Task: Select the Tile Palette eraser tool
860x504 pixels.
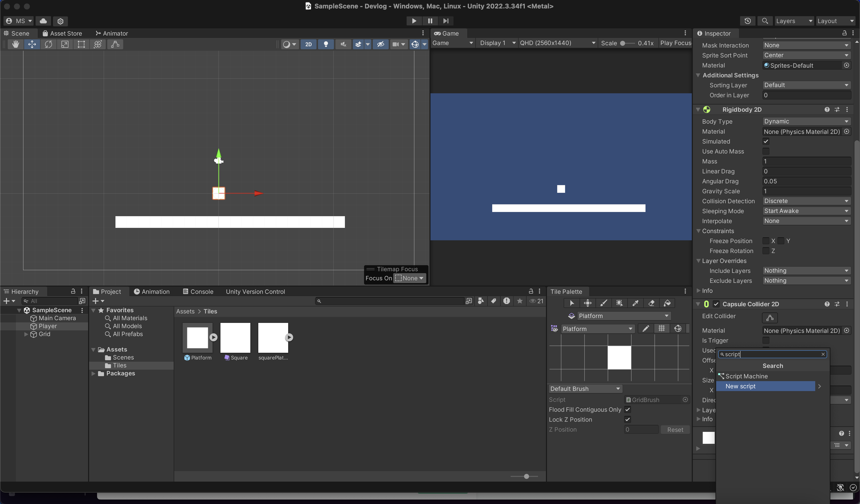Action: click(651, 303)
